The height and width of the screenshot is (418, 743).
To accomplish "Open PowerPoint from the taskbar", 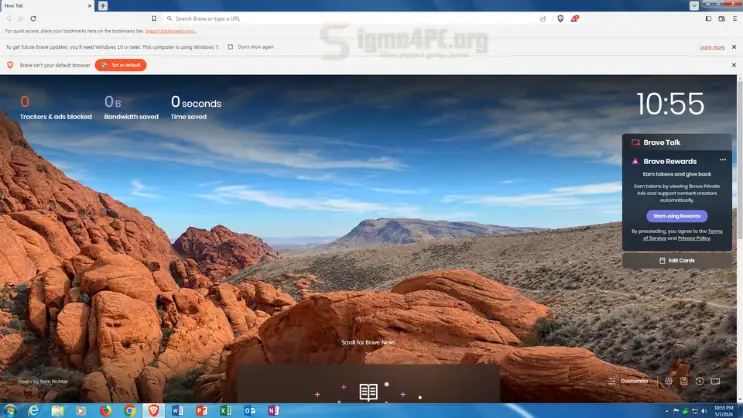I will 201,410.
